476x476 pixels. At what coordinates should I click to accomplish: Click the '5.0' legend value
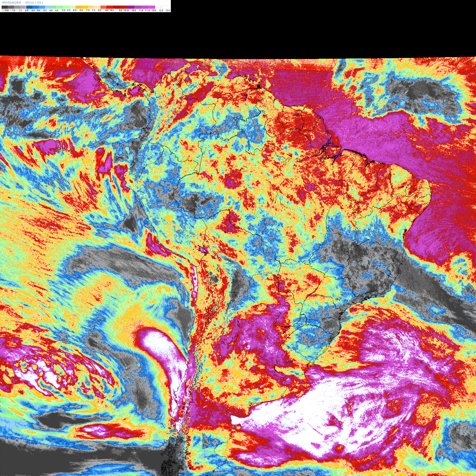tap(64, 10)
